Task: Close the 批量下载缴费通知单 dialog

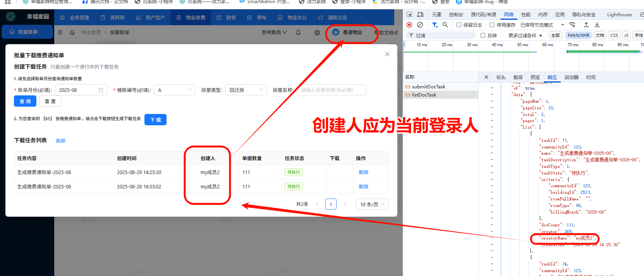Action: [387, 54]
